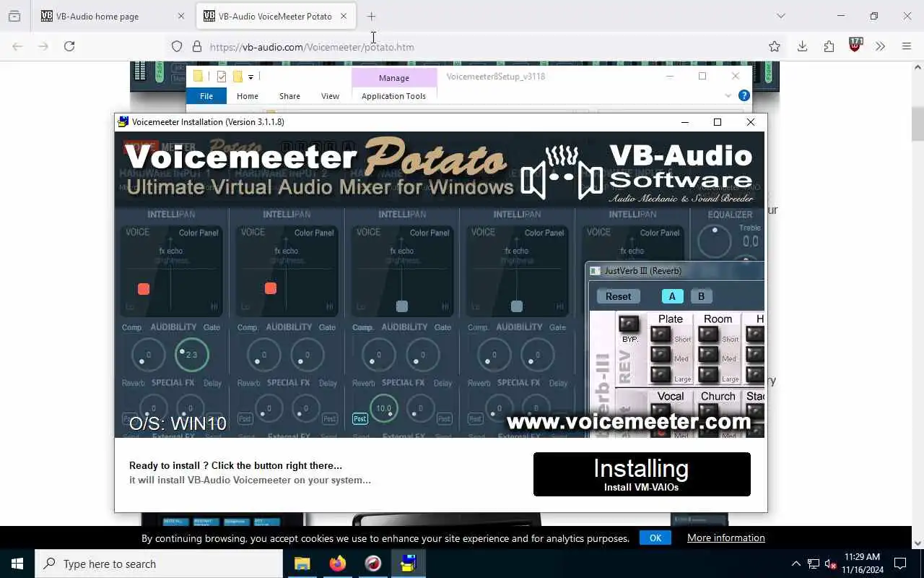The height and width of the screenshot is (578, 924).
Task: Minimize the Voicemeeter8Setup Explorer window
Action: pyautogui.click(x=670, y=76)
